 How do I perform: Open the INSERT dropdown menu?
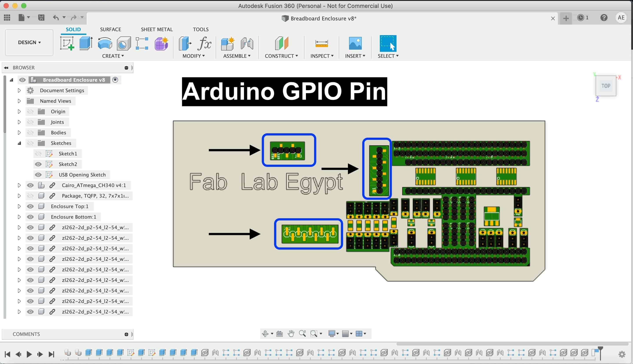tap(355, 56)
